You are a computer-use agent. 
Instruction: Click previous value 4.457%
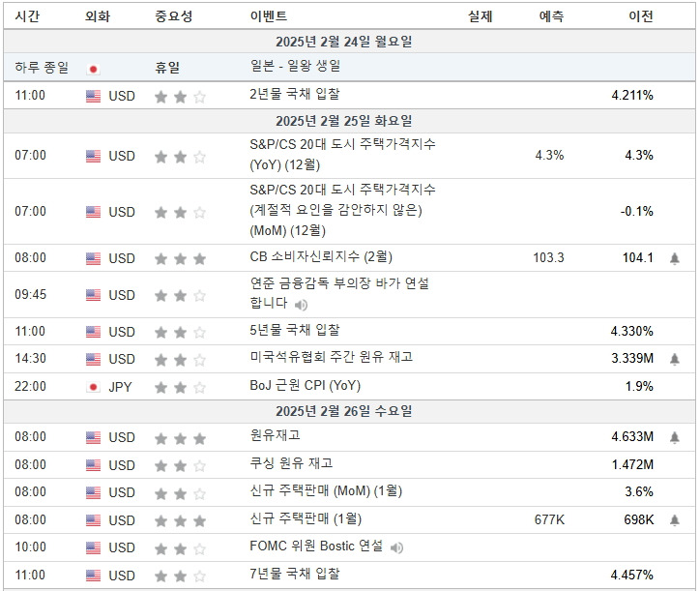point(632,575)
